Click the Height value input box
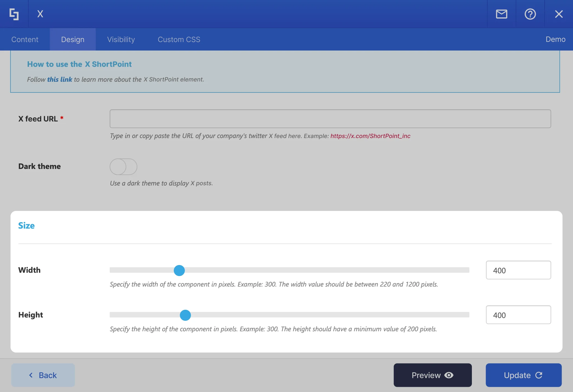 (x=518, y=315)
